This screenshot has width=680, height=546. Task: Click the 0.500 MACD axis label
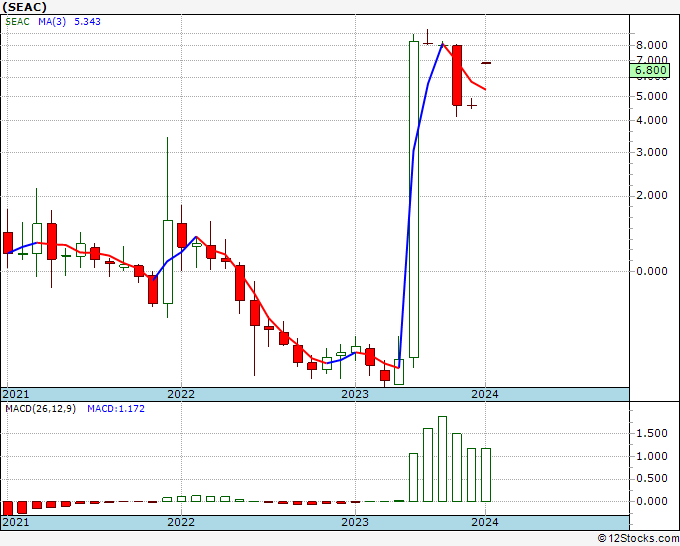click(x=651, y=478)
